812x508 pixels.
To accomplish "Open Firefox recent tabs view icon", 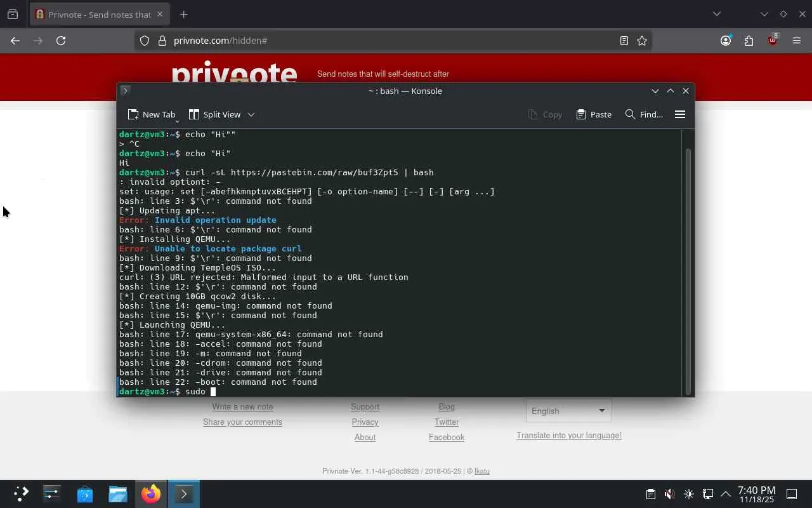I will coord(13,14).
